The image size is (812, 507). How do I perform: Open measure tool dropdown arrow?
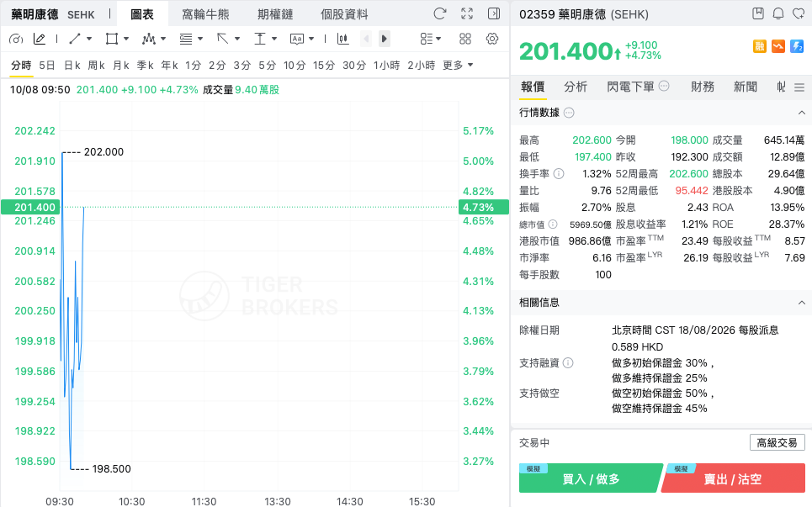[274, 39]
